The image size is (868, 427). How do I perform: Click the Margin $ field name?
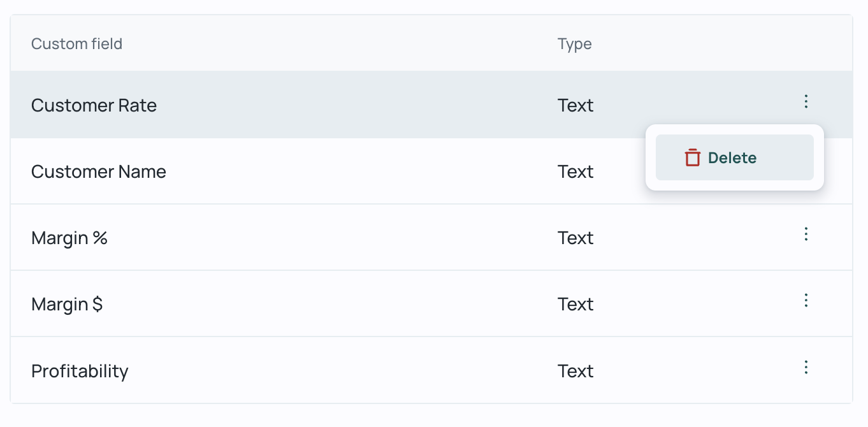[x=67, y=304]
